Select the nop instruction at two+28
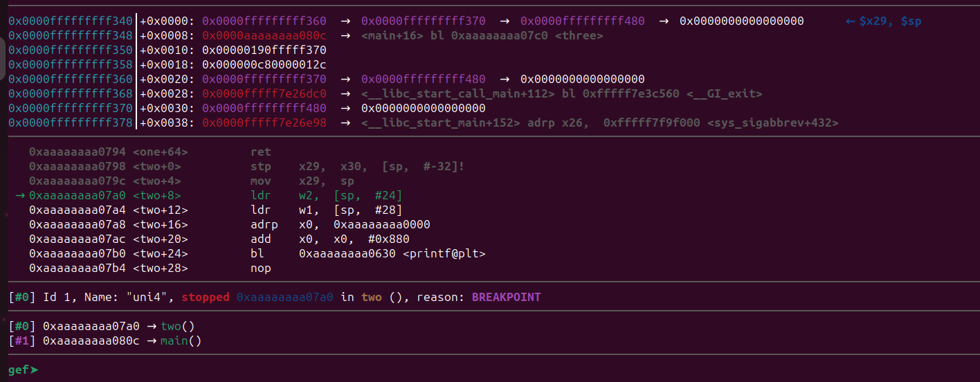This screenshot has width=980, height=382. (x=261, y=268)
